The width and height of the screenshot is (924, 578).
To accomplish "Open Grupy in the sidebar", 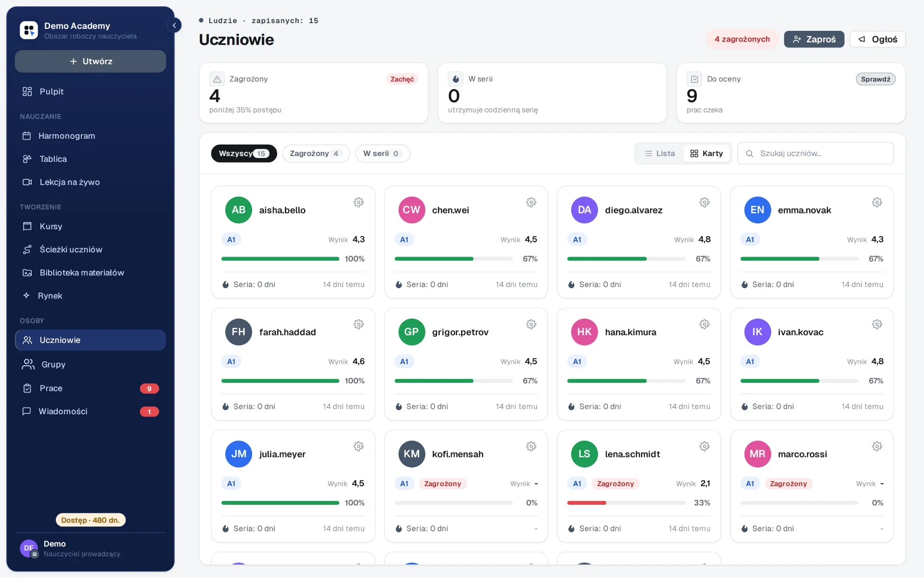I will [90, 365].
